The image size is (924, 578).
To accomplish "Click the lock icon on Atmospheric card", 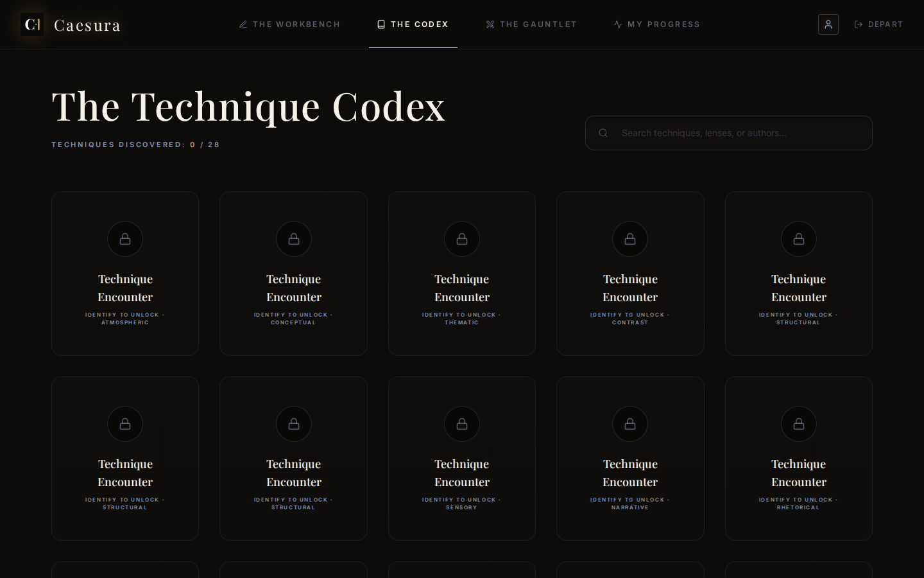I will [125, 239].
